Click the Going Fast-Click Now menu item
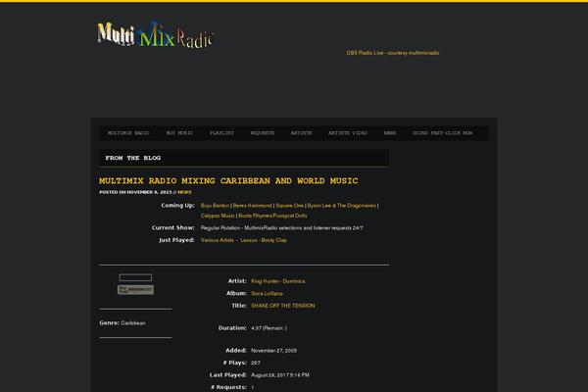This screenshot has height=392, width=588. click(443, 133)
